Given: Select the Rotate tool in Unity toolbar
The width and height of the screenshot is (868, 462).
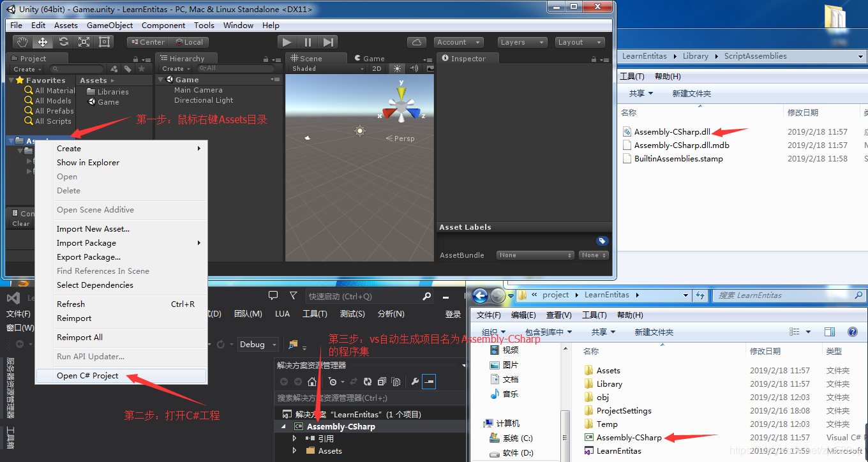Looking at the screenshot, I should coord(63,42).
